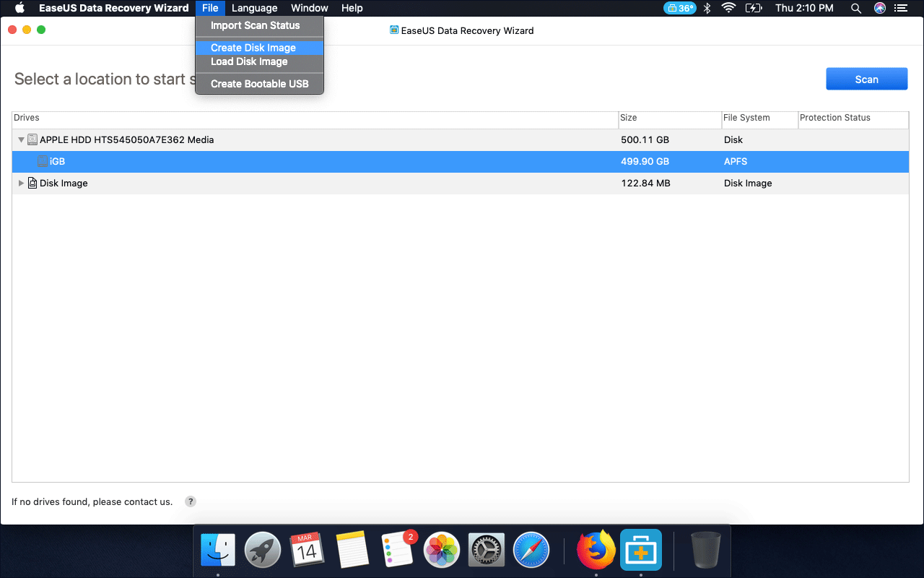Select the iGB APFS partition row
This screenshot has height=578, width=924.
click(x=289, y=161)
